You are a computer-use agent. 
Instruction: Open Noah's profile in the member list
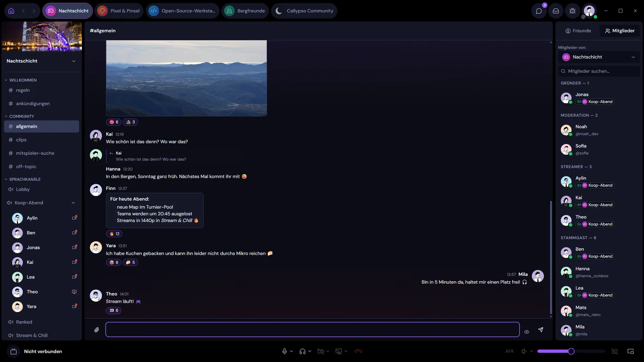[x=599, y=130]
